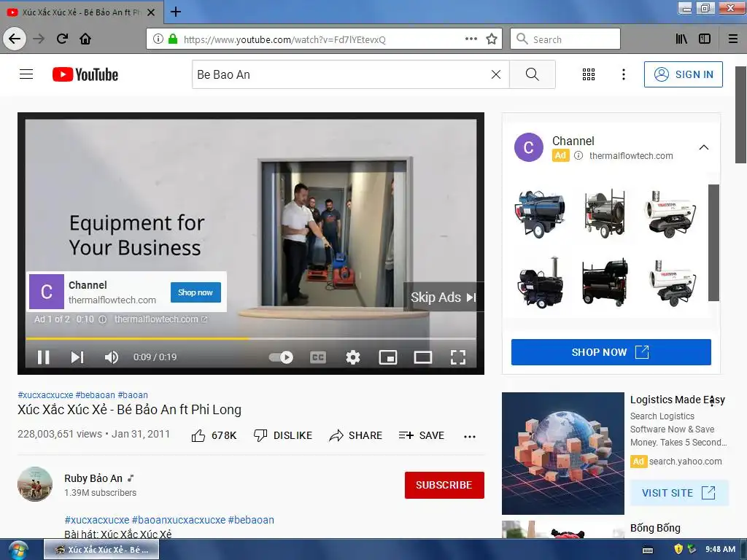Open the Firefox library icon
The image size is (747, 560).
click(681, 39)
